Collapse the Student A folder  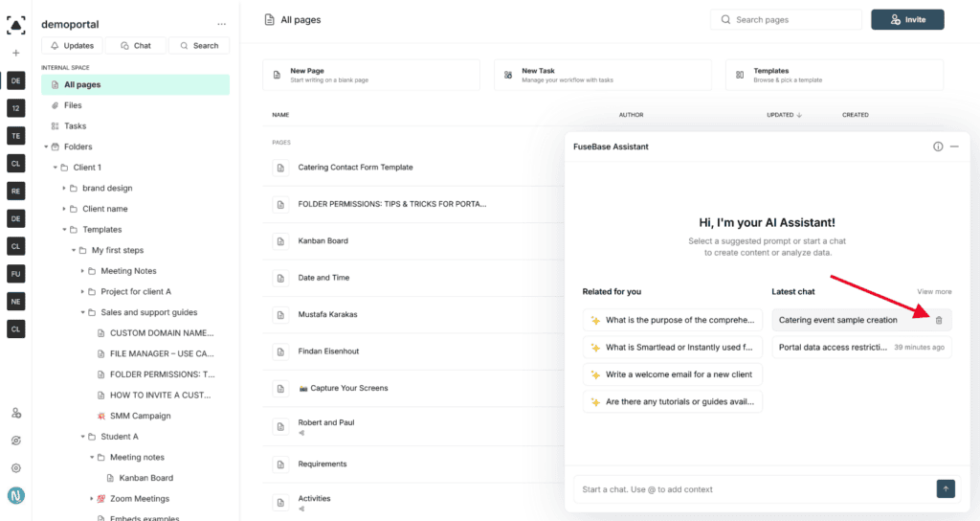tap(82, 437)
